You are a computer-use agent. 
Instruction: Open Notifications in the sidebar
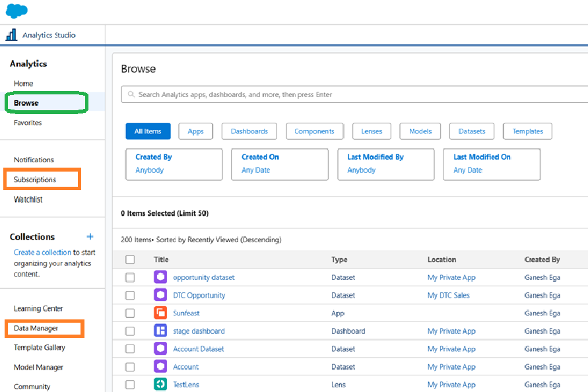[x=34, y=160]
